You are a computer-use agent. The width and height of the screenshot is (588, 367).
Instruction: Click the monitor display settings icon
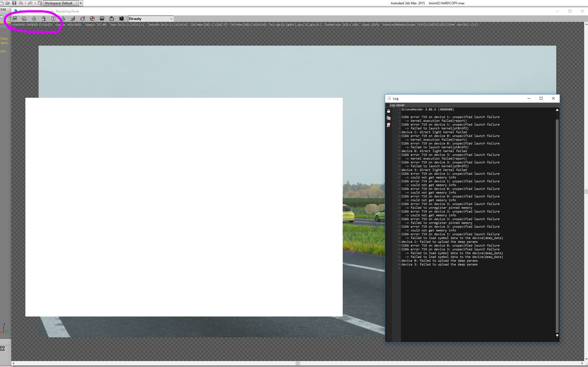click(102, 19)
